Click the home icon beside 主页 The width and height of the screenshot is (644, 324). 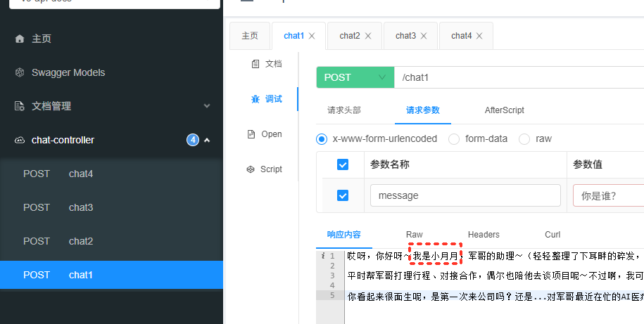[x=20, y=39]
